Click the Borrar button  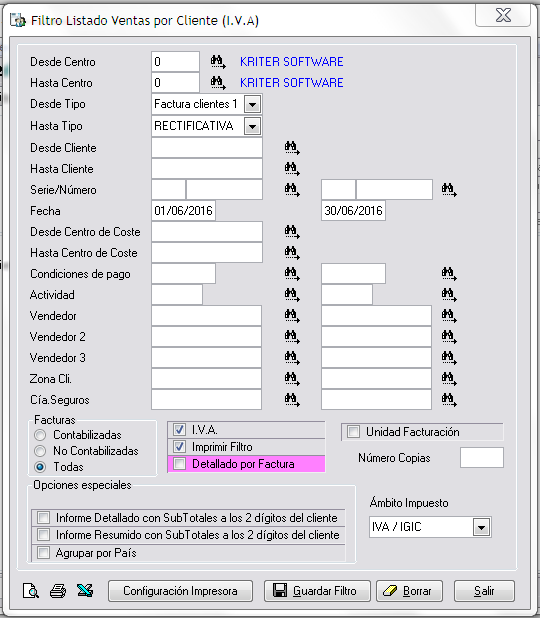click(410, 591)
